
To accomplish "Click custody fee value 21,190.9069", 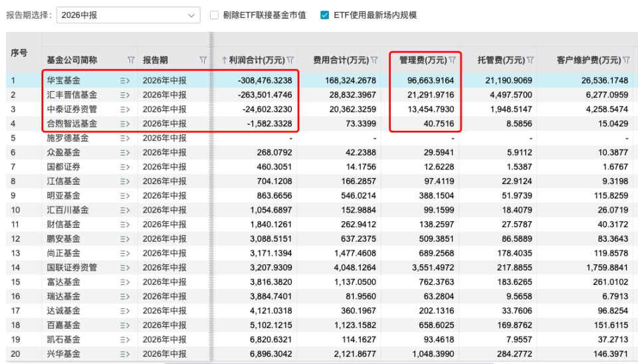I will pos(508,80).
